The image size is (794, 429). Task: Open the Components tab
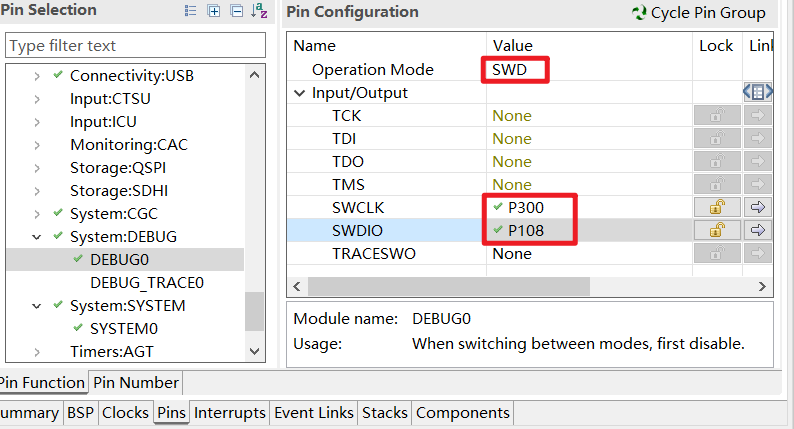tap(463, 413)
